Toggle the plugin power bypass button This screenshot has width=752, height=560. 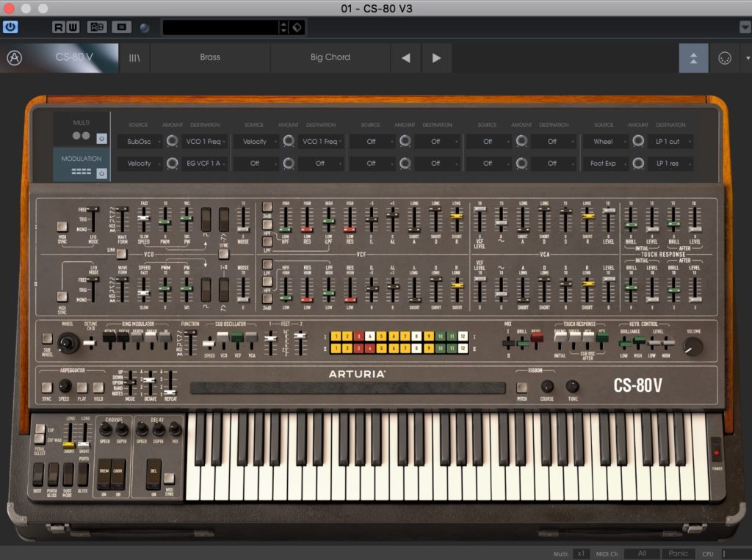tap(10, 27)
